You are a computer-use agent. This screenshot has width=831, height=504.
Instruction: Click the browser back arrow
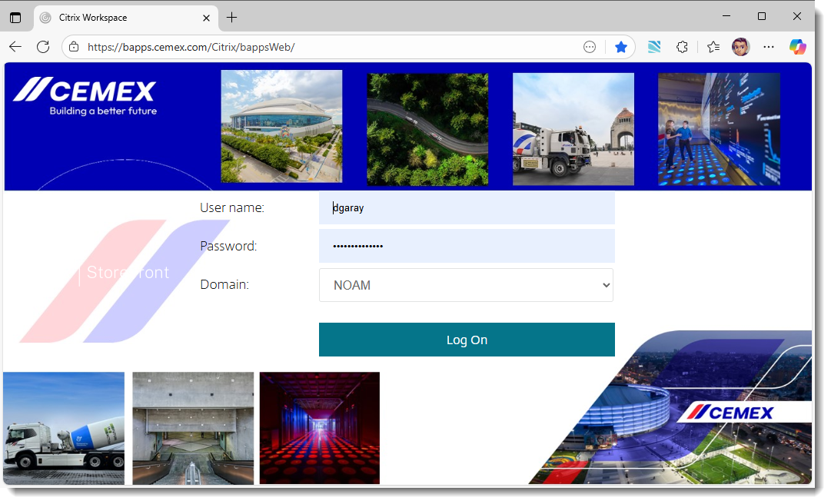[15, 46]
